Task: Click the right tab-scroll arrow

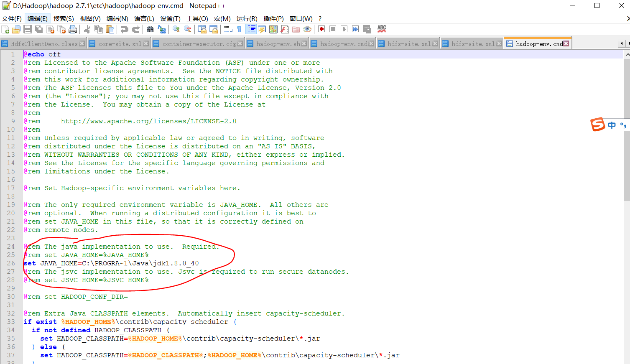Action: (627, 43)
